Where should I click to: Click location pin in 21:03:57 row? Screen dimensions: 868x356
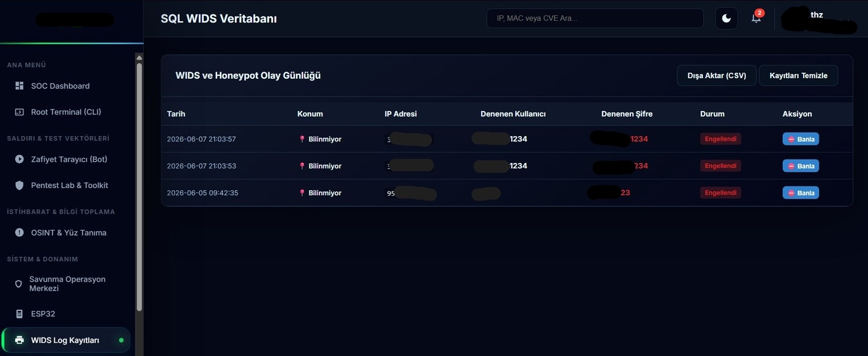click(x=302, y=139)
